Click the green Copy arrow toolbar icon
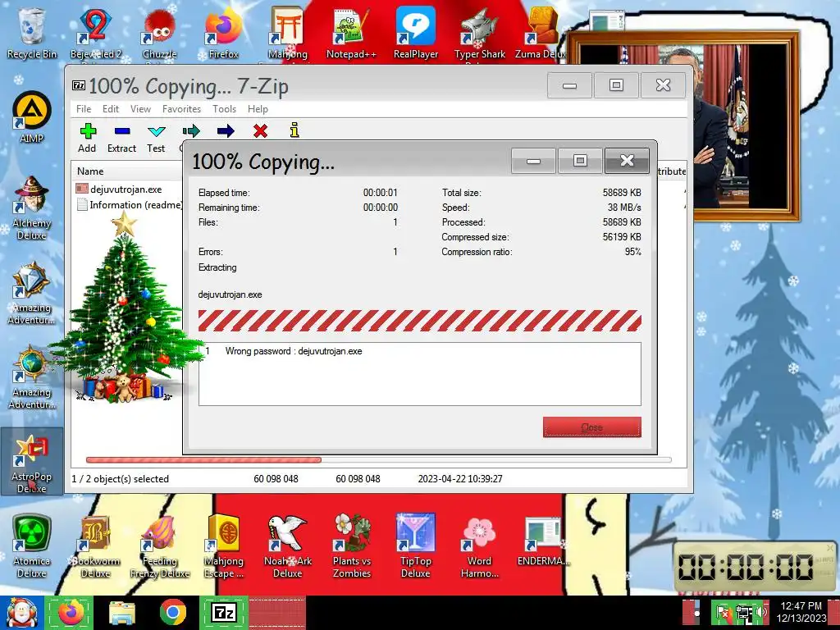The width and height of the screenshot is (840, 630). [x=191, y=130]
